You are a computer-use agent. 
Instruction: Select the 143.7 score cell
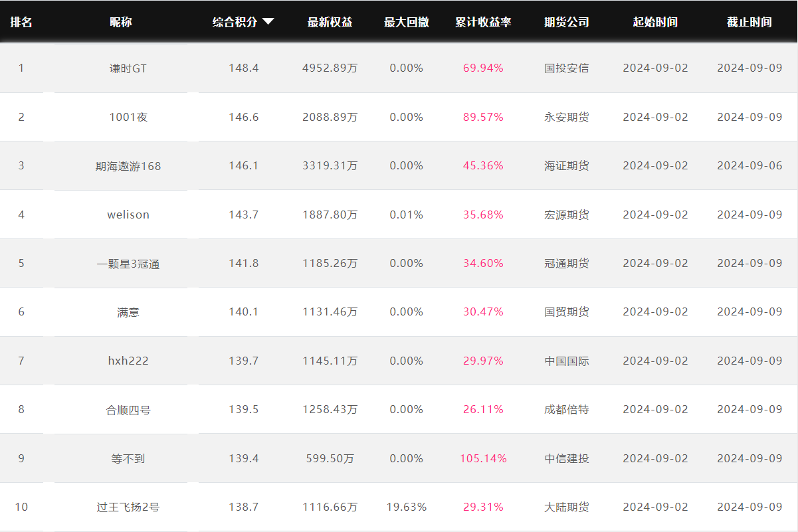click(x=243, y=215)
